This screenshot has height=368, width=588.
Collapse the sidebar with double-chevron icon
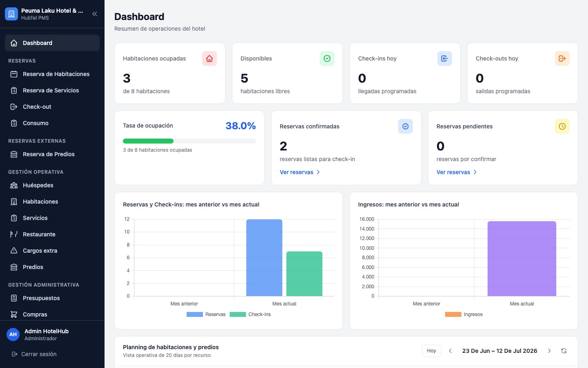[x=94, y=14]
